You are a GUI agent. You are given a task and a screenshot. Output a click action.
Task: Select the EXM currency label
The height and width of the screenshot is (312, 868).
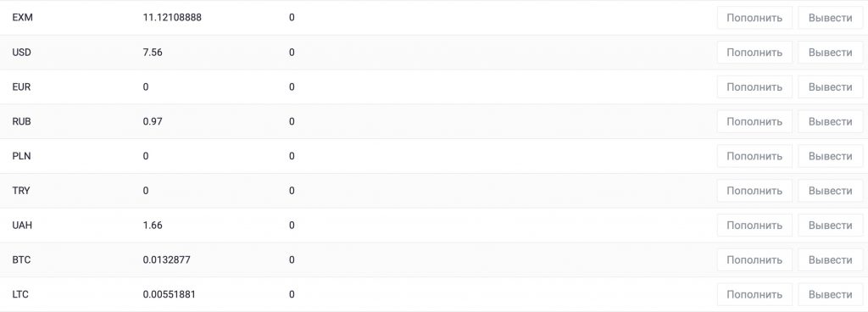[x=22, y=18]
